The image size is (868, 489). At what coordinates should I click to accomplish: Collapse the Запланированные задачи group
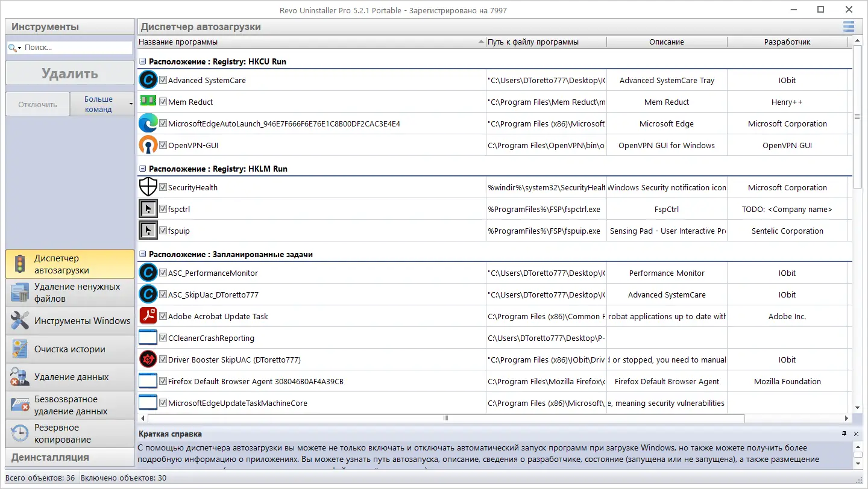pyautogui.click(x=143, y=254)
